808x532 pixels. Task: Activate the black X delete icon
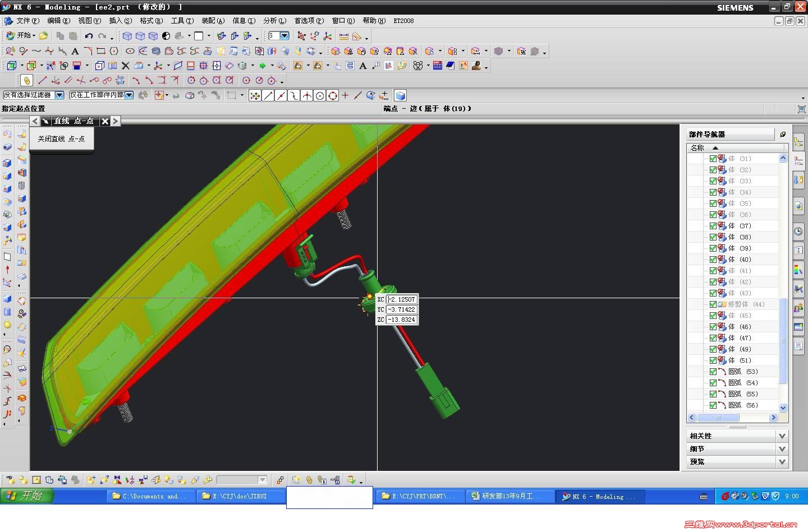tap(126, 66)
